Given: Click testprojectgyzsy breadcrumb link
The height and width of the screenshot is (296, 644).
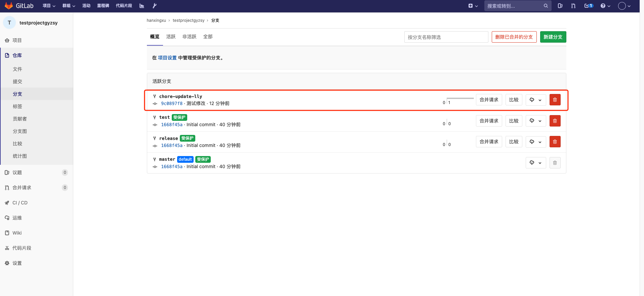Looking at the screenshot, I should [x=189, y=20].
